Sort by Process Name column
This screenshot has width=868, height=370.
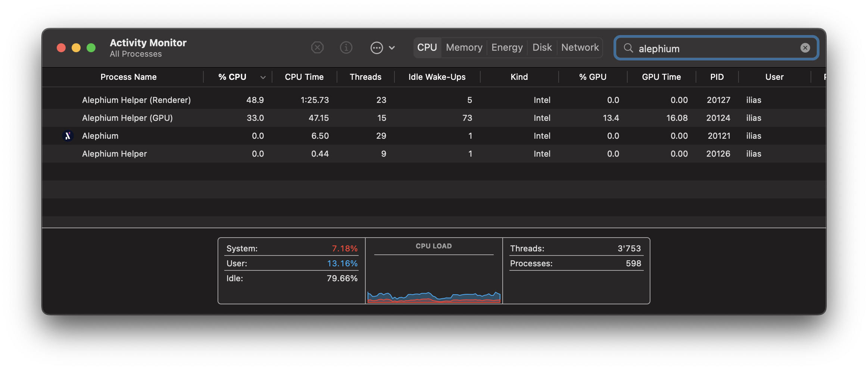(128, 77)
